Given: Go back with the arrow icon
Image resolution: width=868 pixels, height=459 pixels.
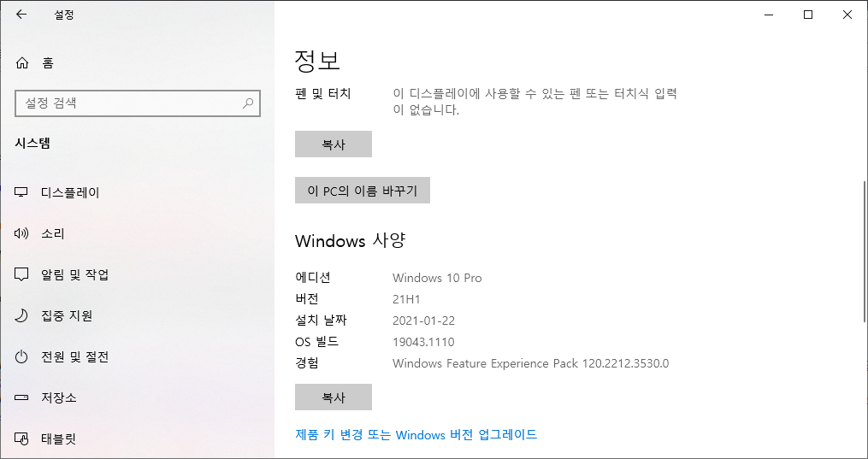Looking at the screenshot, I should [x=21, y=15].
